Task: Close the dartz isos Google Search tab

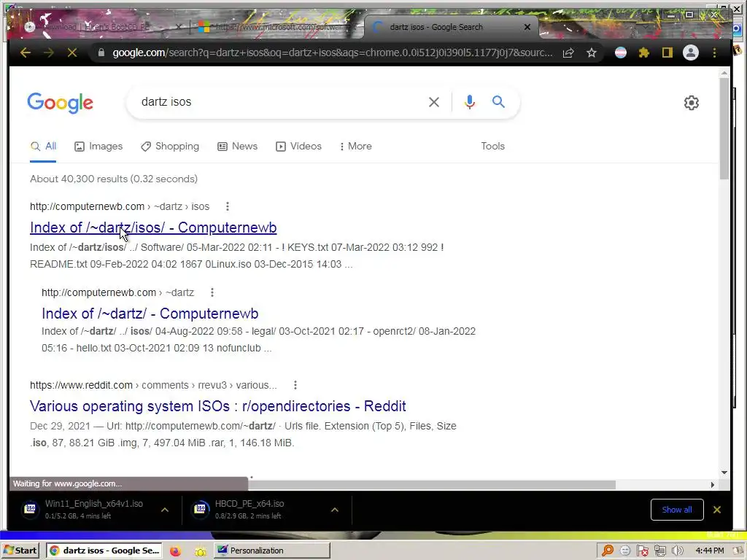Action: click(527, 27)
